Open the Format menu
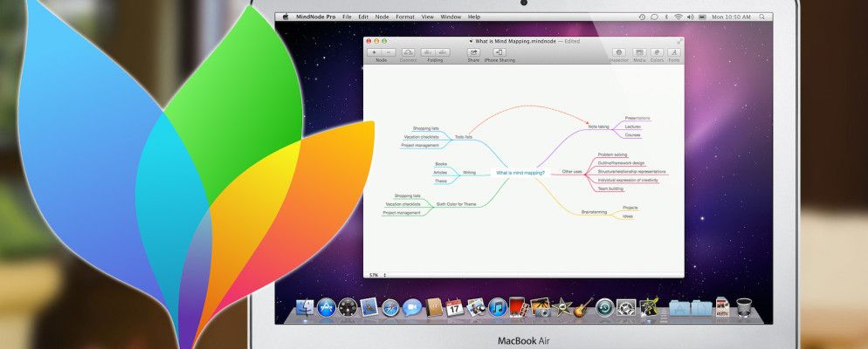The width and height of the screenshot is (868, 349). pyautogui.click(x=405, y=17)
